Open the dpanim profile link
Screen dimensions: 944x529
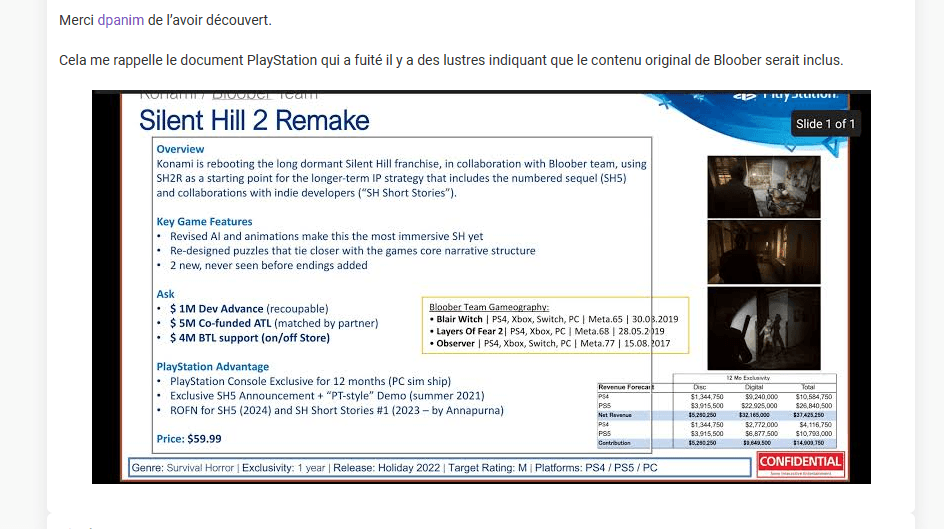pyautogui.click(x=120, y=20)
